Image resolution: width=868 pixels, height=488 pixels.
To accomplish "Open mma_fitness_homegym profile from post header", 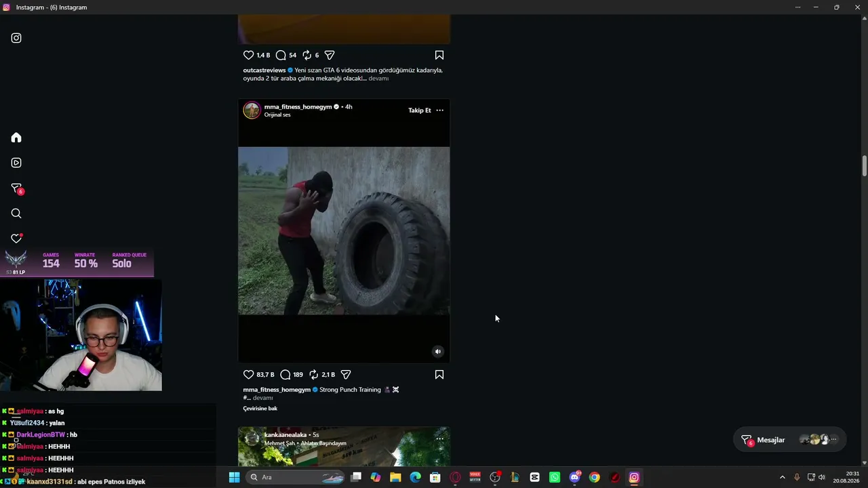I will [x=298, y=106].
